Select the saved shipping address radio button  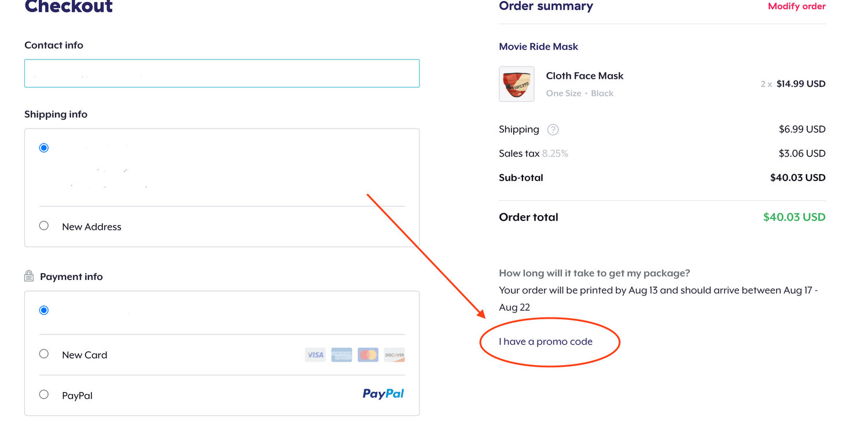pos(44,148)
